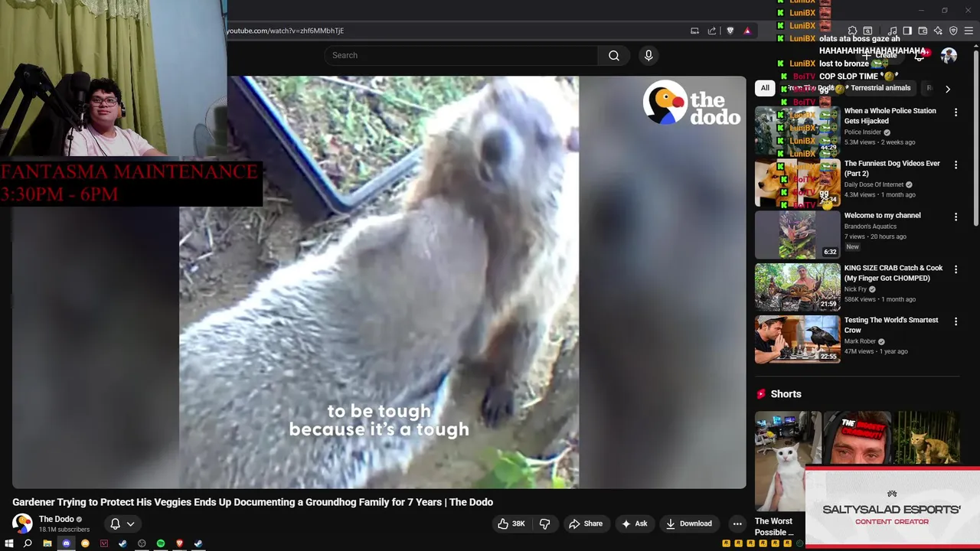The width and height of the screenshot is (980, 551).
Task: Click the YouTube Search input field
Action: (461, 55)
